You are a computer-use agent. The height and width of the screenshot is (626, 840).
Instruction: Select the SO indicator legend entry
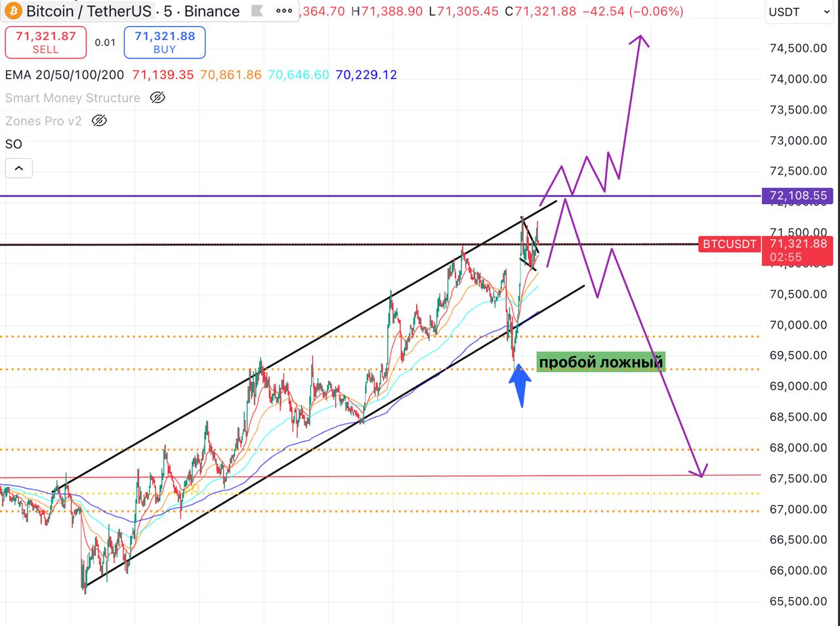click(14, 144)
